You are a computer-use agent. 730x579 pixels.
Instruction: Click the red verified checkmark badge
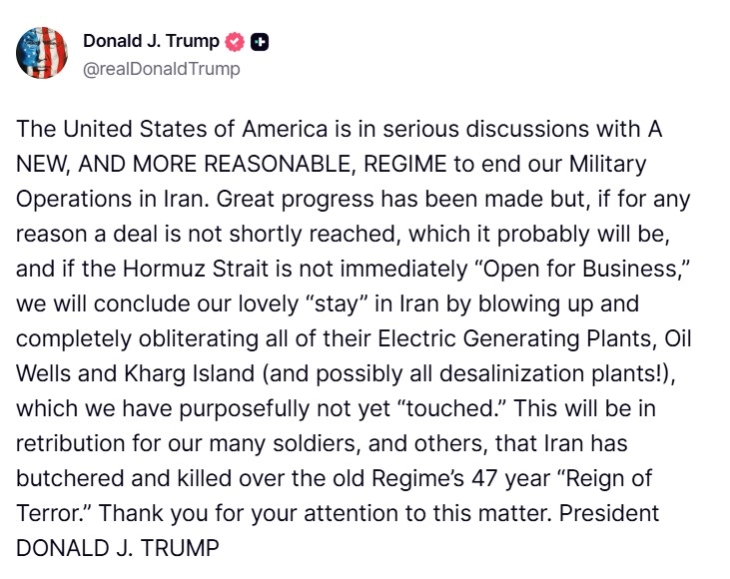click(x=235, y=42)
